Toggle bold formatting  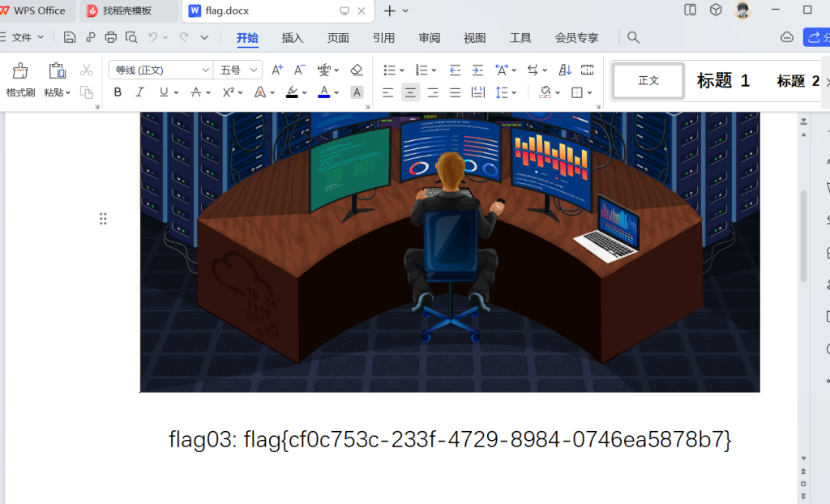(118, 92)
